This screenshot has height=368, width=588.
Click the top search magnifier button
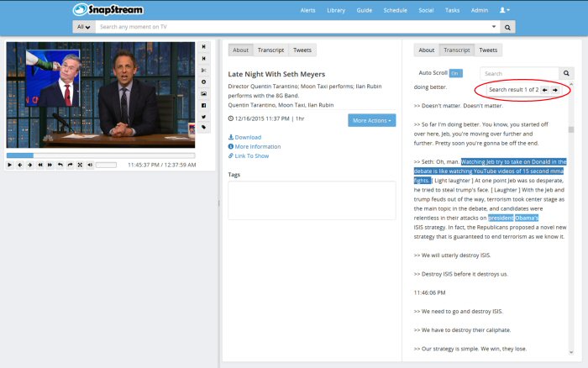pyautogui.click(x=507, y=27)
